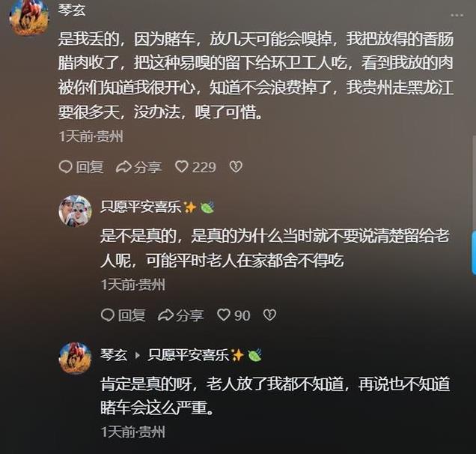Click the 229 like count number

204,167
